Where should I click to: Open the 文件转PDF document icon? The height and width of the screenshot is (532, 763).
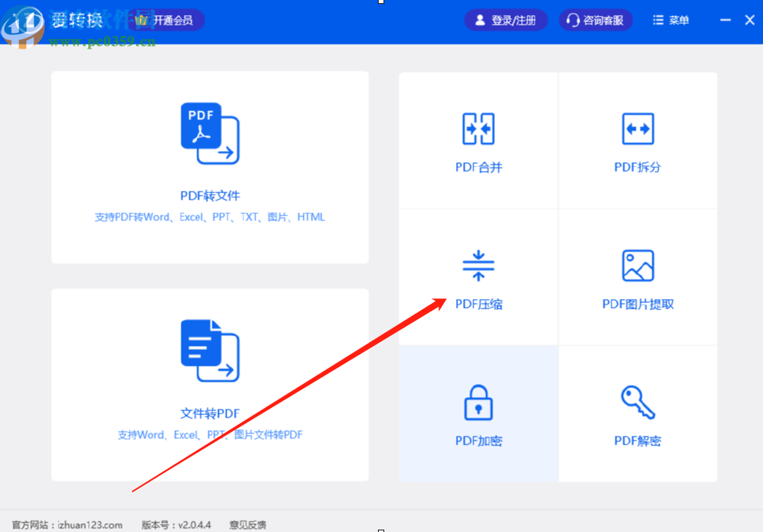coord(210,351)
